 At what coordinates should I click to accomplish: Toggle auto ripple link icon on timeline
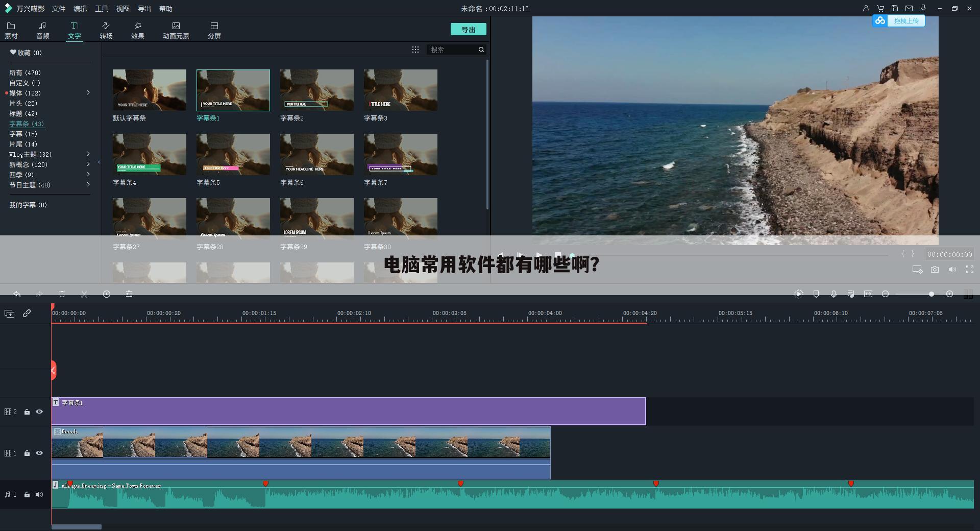coord(27,313)
